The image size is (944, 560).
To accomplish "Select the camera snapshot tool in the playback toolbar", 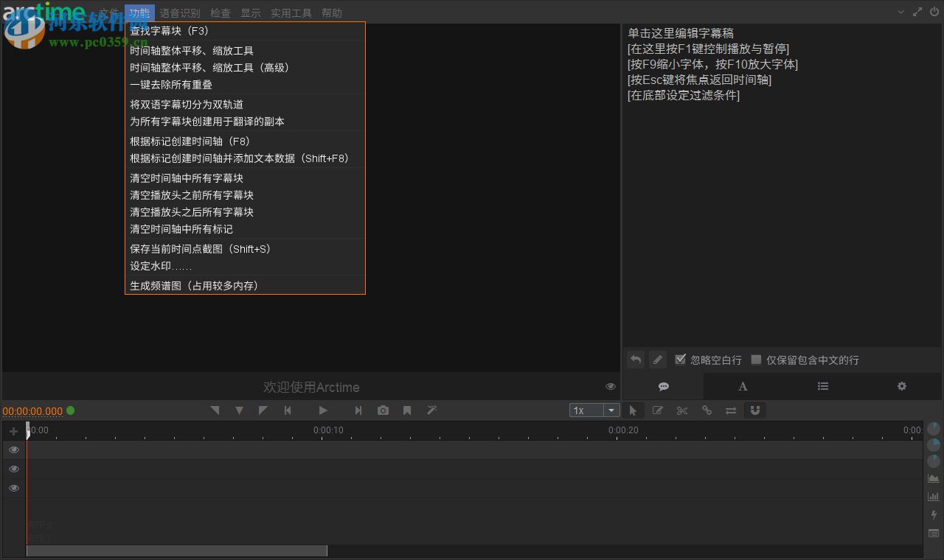I will [383, 410].
